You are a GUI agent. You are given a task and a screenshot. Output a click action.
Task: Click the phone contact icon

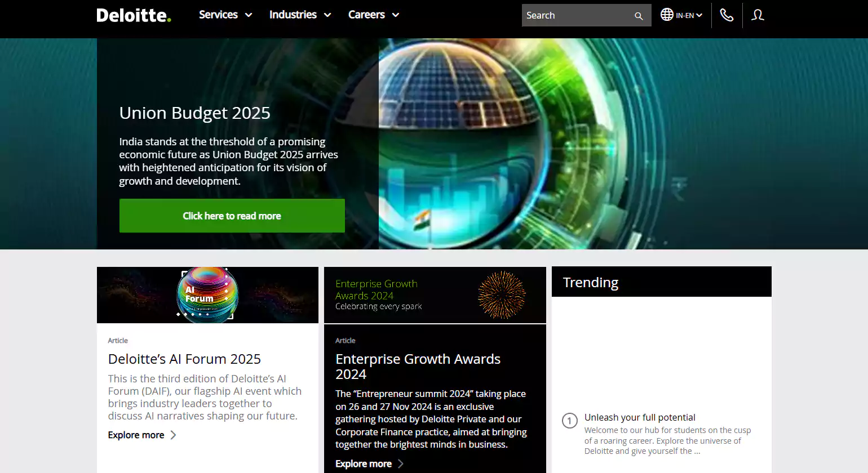pyautogui.click(x=727, y=15)
